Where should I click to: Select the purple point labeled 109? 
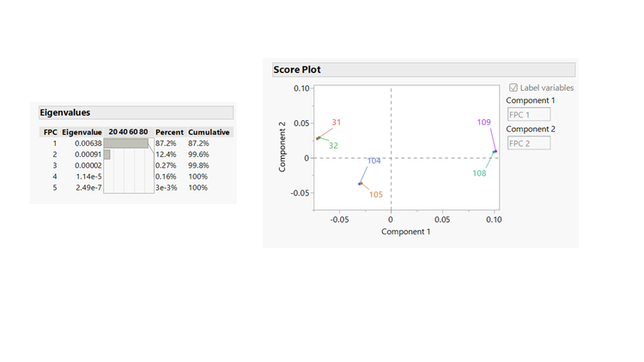pyautogui.click(x=495, y=152)
